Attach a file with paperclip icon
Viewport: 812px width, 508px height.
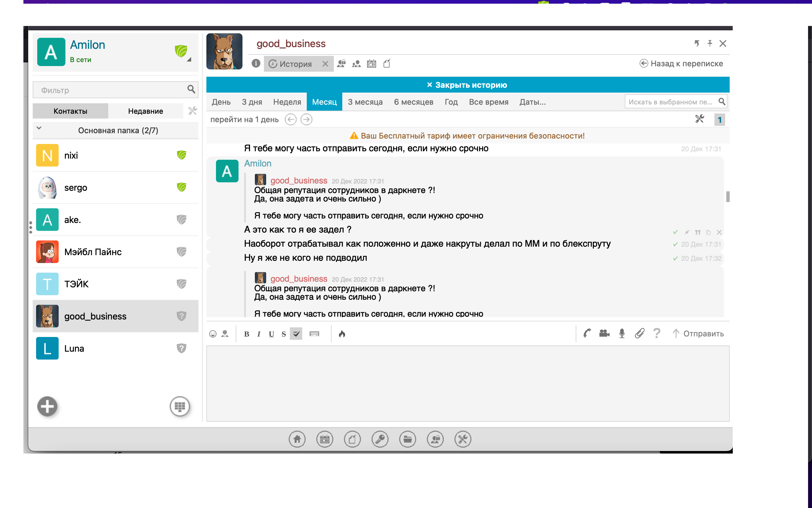[639, 333]
